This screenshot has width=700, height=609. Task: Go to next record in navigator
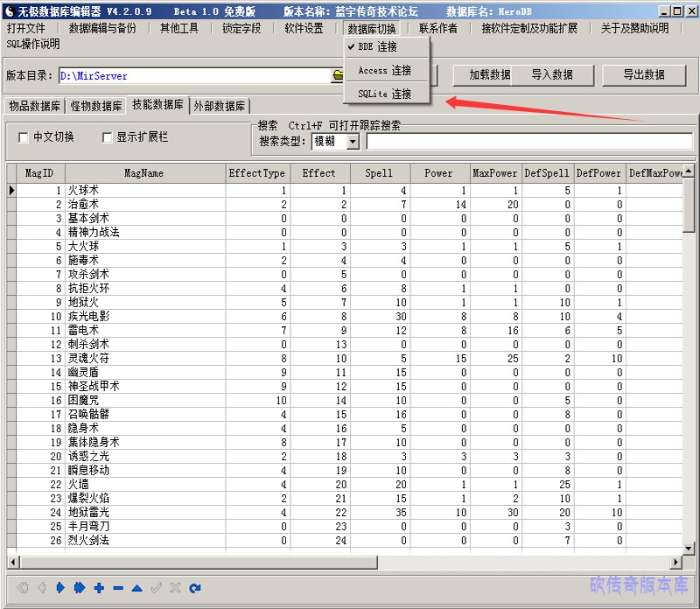click(60, 588)
